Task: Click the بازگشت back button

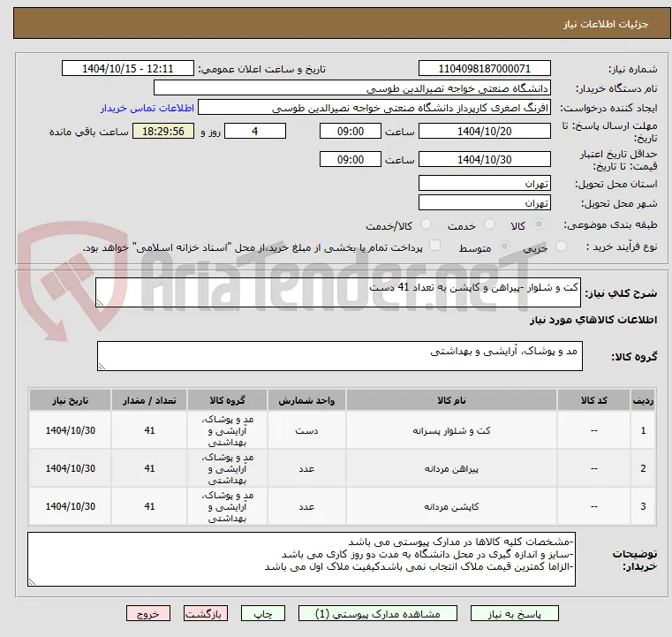Action: tap(205, 613)
